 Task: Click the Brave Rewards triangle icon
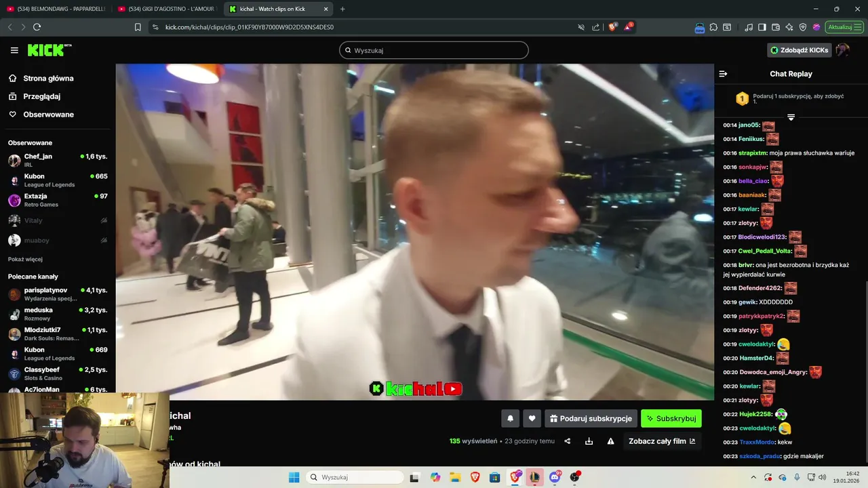(628, 27)
